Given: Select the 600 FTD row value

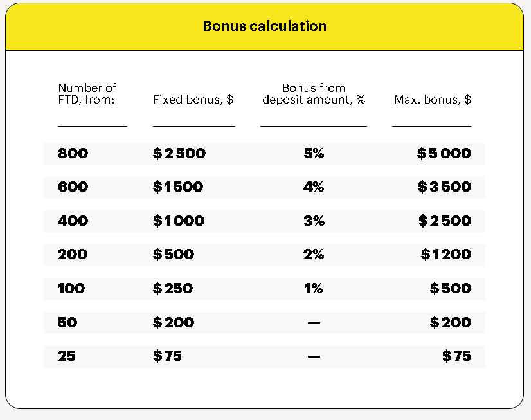Looking at the screenshot, I should [73, 187].
